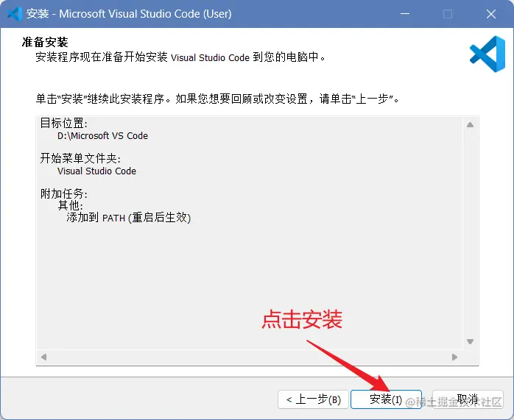This screenshot has height=420, width=514.
Task: Click the summary box's scroll right arrow
Action: coord(454,357)
